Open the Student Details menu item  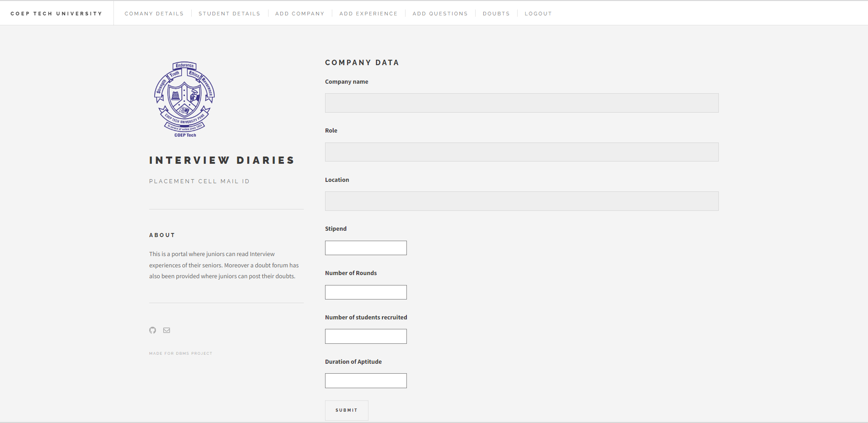click(229, 14)
